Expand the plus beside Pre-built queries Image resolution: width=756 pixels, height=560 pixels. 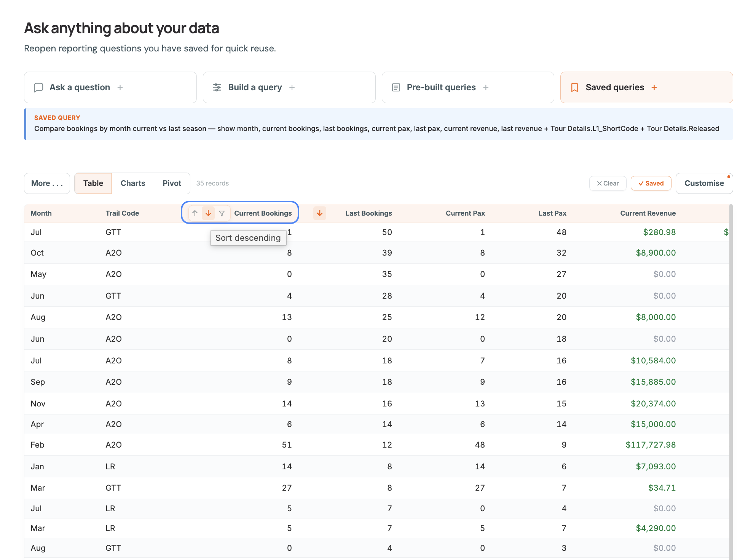pyautogui.click(x=486, y=88)
